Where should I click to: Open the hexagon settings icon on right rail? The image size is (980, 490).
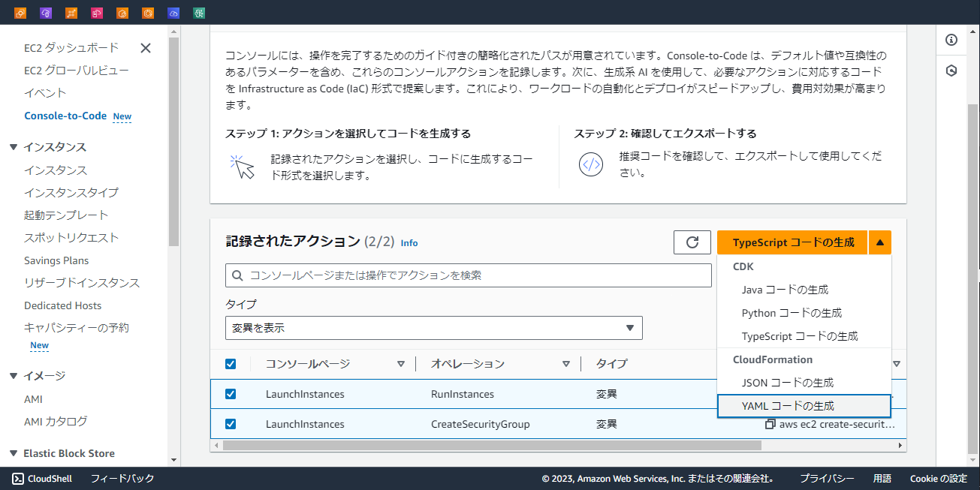pos(951,71)
